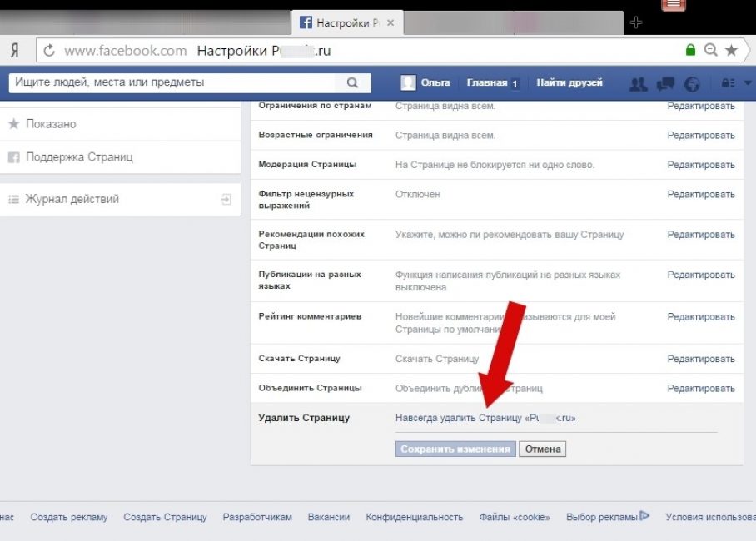Go to Ольга profile link in header
The image size is (756, 541).
coord(435,82)
